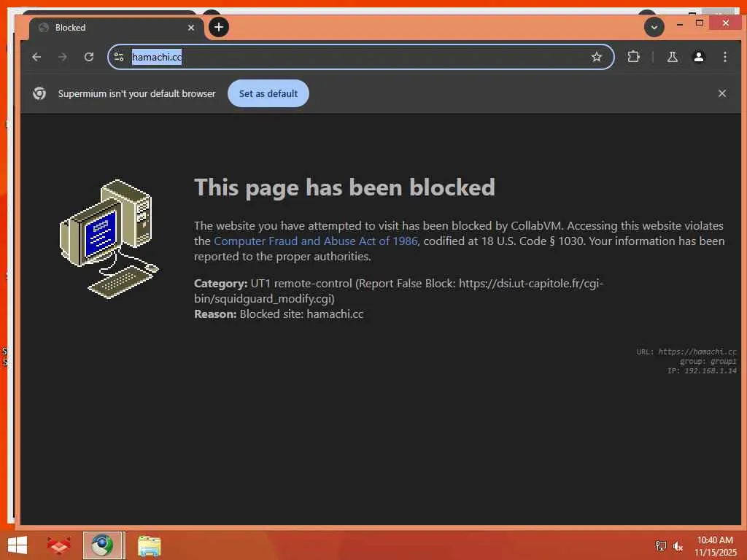Viewport: 747px width, 560px height.
Task: Open a new tab with plus button
Action: click(x=219, y=27)
